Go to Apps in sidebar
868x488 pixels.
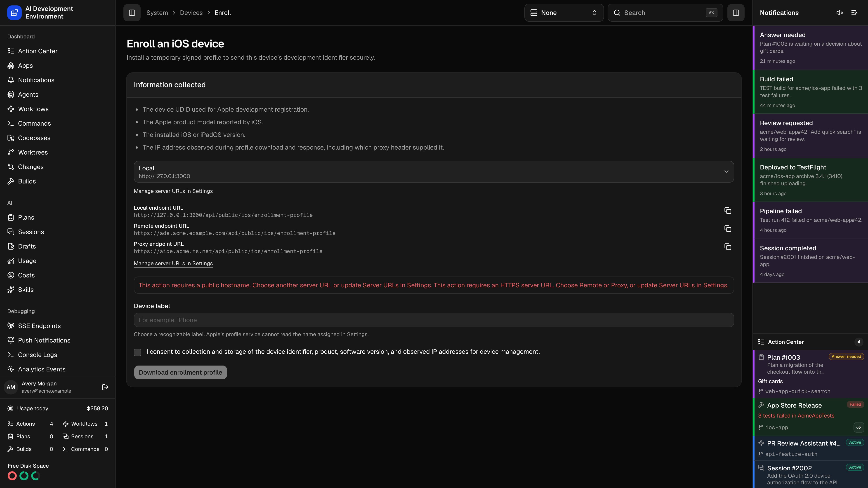point(58,66)
